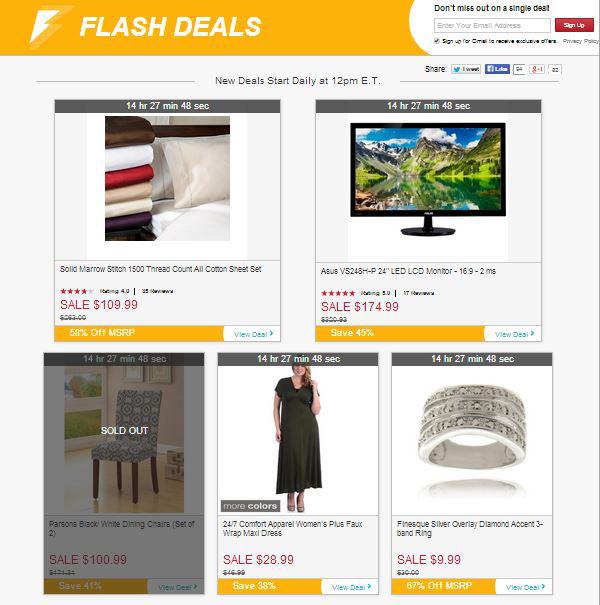The height and width of the screenshot is (605, 600).
Task: View Deal for the cotton sheet set
Action: click(x=252, y=334)
